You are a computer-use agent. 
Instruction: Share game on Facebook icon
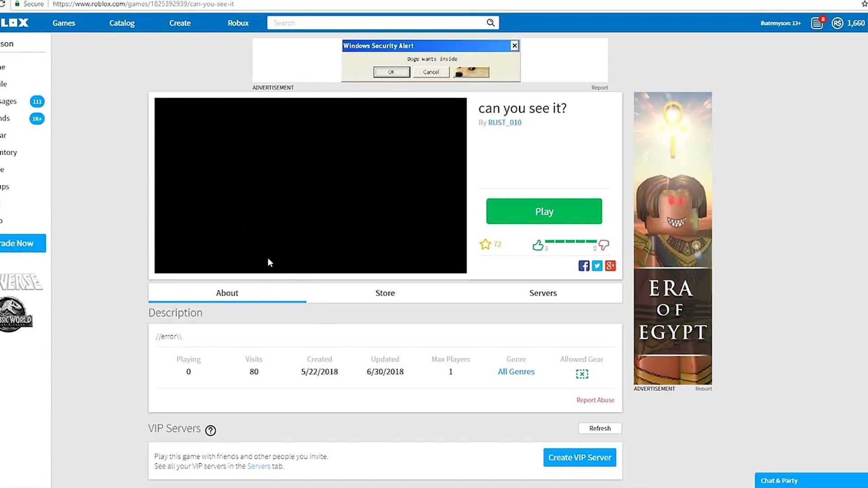pyautogui.click(x=584, y=266)
